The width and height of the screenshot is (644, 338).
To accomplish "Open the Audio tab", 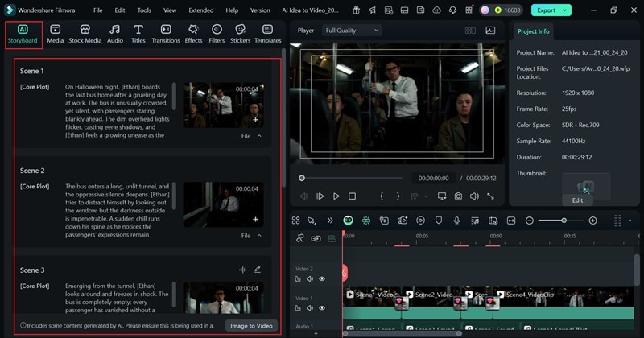I will tap(115, 35).
